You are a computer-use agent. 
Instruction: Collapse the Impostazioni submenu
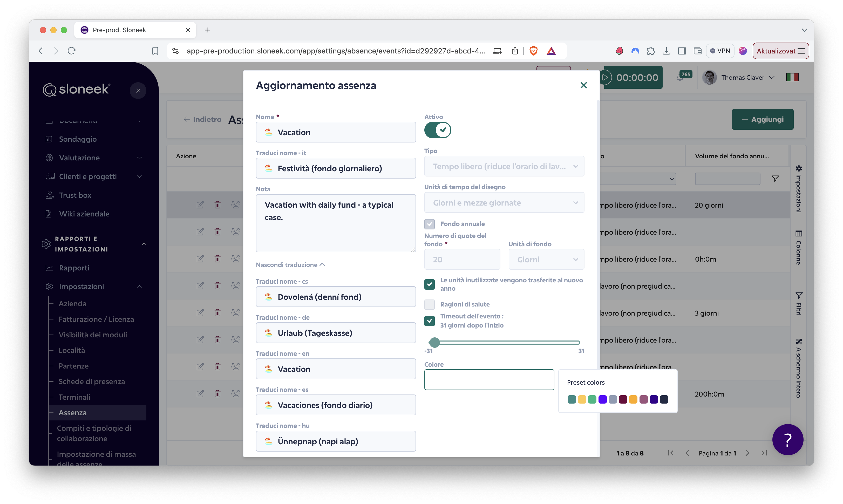(x=139, y=286)
